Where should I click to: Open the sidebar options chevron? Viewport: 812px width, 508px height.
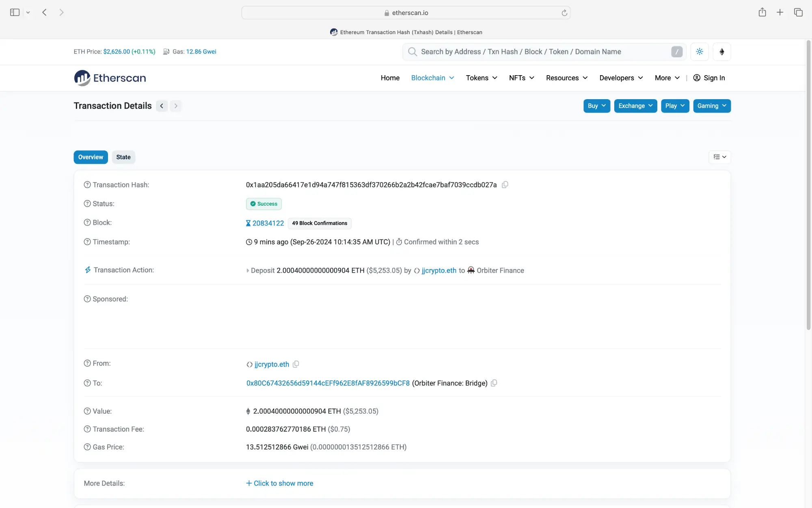click(28, 13)
